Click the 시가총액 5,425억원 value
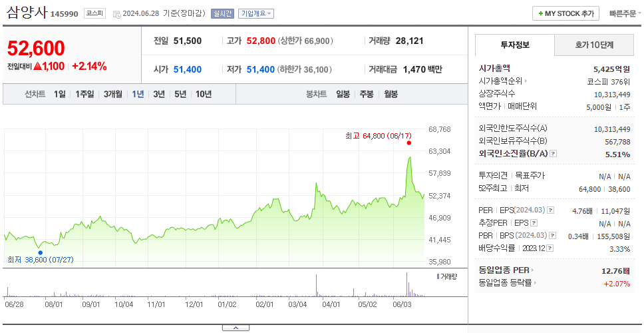 611,69
